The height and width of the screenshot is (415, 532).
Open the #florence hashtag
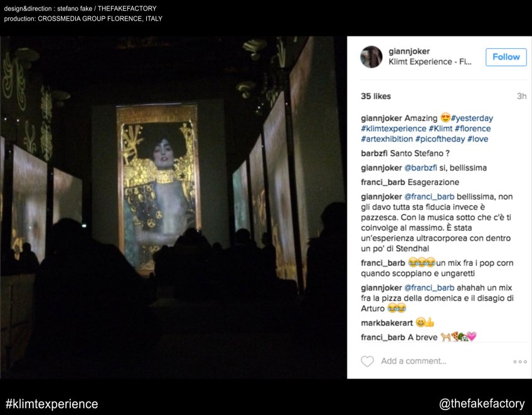pyautogui.click(x=472, y=129)
